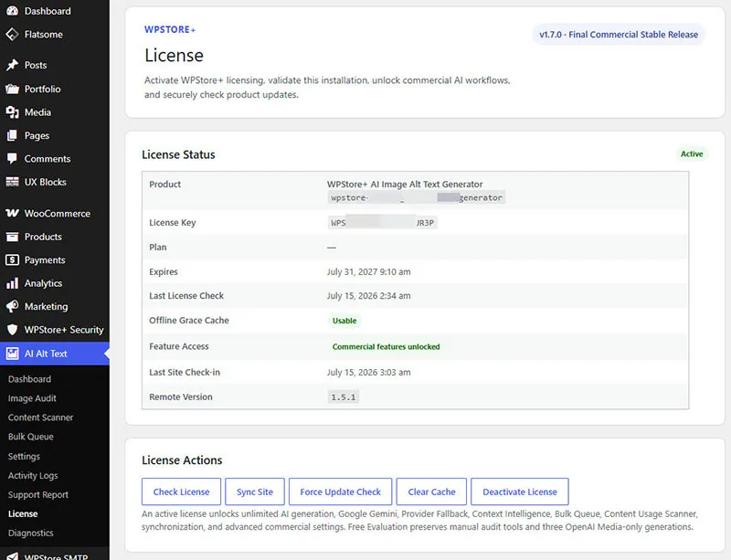Click the Payments dollar icon

tap(12, 260)
